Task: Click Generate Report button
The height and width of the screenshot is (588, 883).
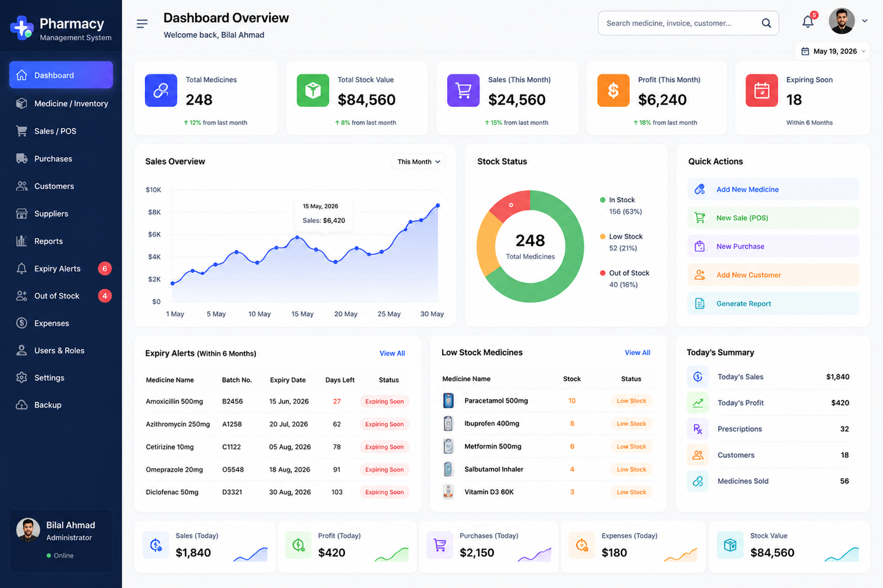Action: pyautogui.click(x=773, y=303)
